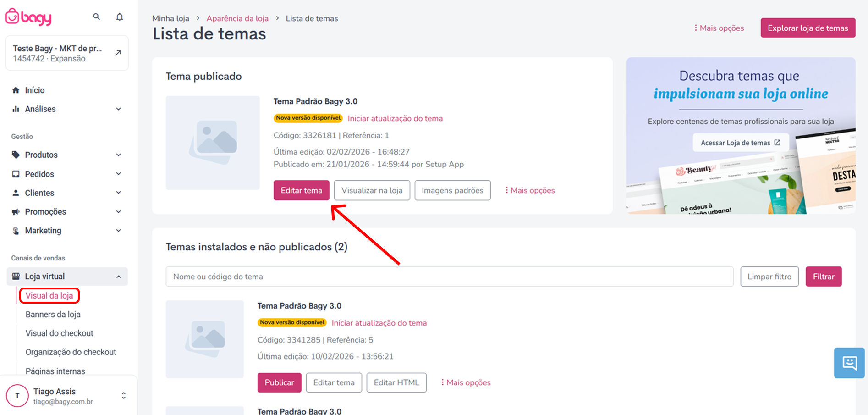Expand the Análises menu chevron
This screenshot has height=415, width=868.
118,109
